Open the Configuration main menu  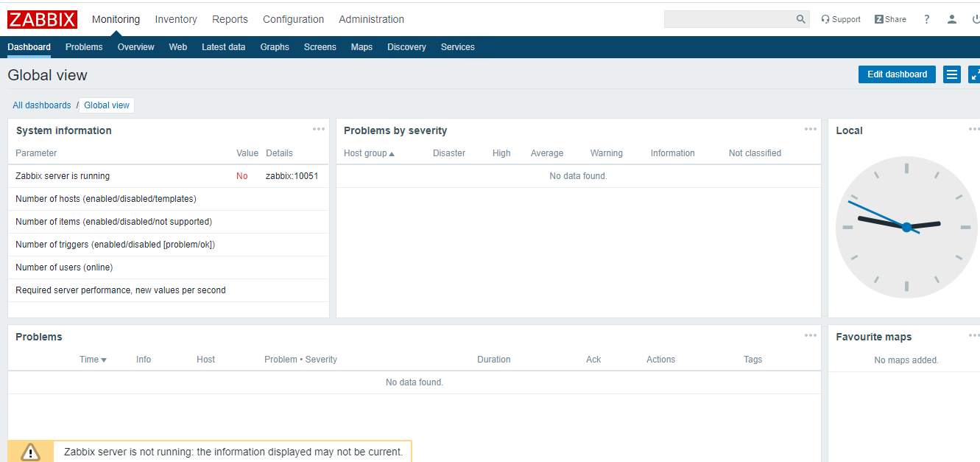(293, 19)
